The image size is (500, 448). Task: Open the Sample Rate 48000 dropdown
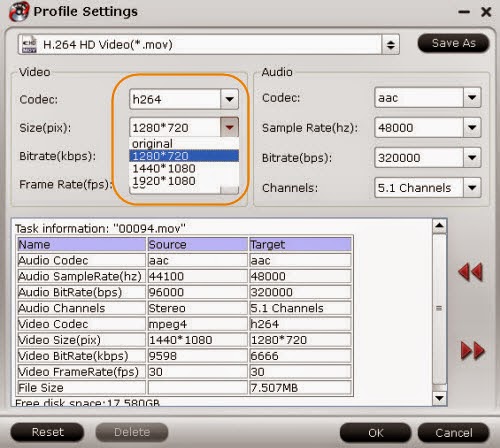(472, 127)
